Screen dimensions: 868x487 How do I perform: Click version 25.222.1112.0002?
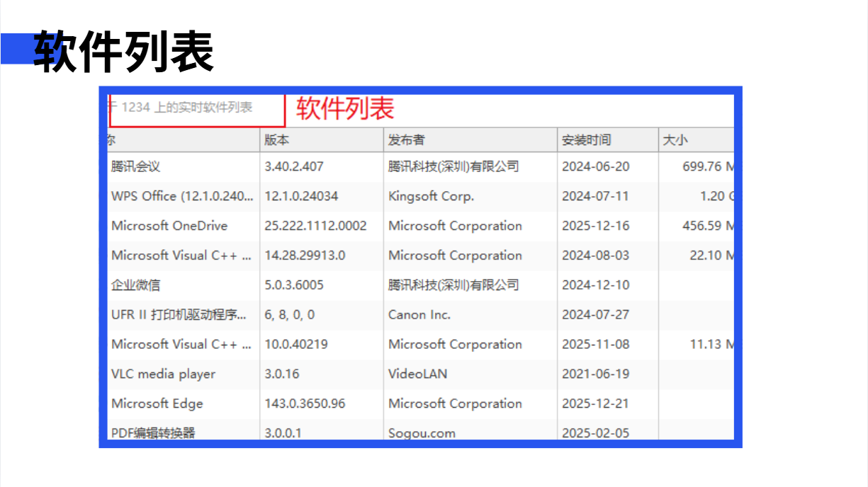(315, 226)
